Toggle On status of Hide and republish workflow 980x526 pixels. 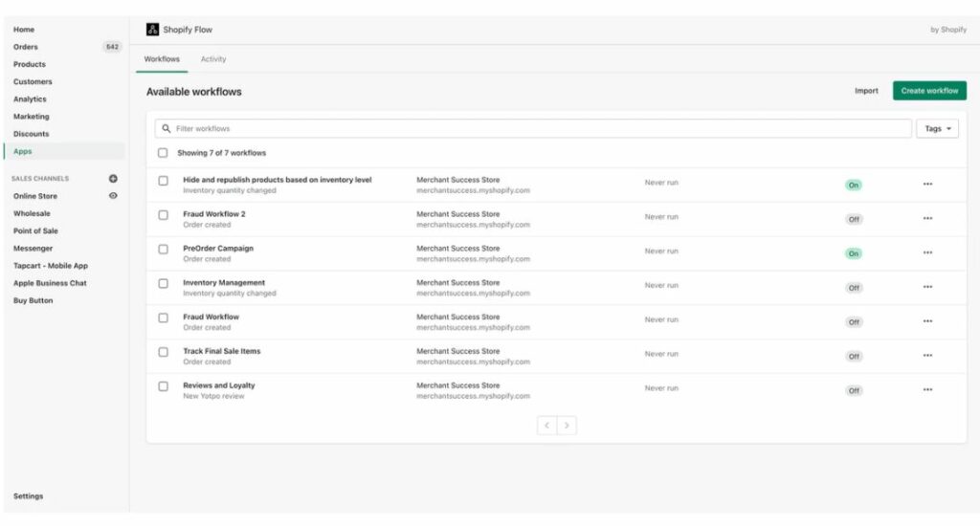click(x=853, y=185)
